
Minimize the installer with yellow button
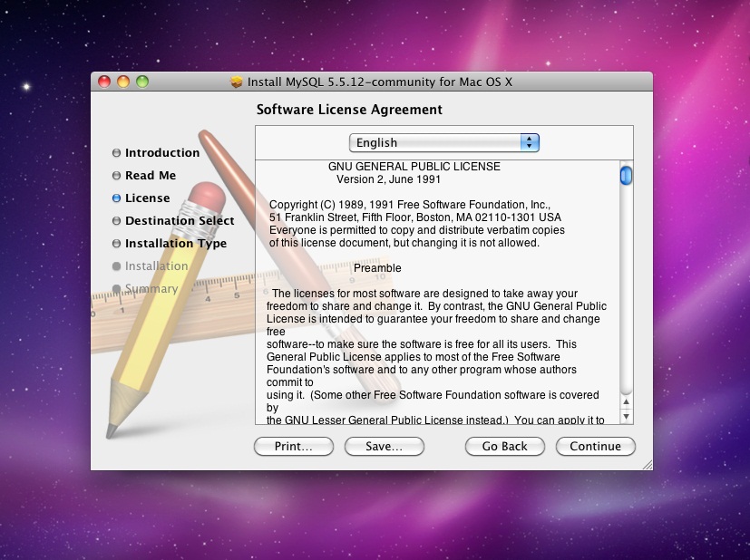coord(123,82)
